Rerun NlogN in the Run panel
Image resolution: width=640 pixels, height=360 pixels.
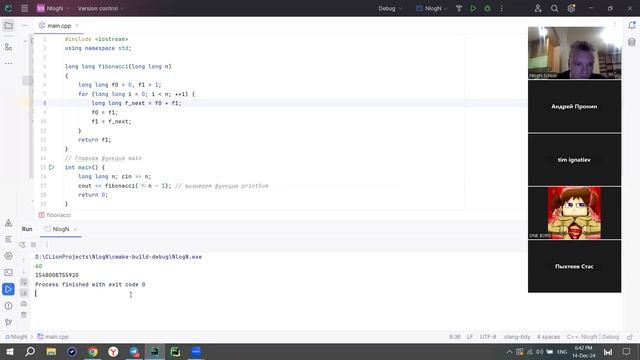pos(22,244)
